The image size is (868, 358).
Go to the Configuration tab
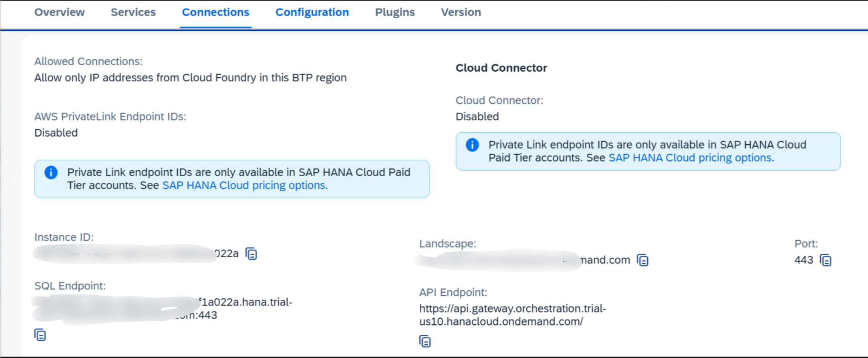point(312,12)
